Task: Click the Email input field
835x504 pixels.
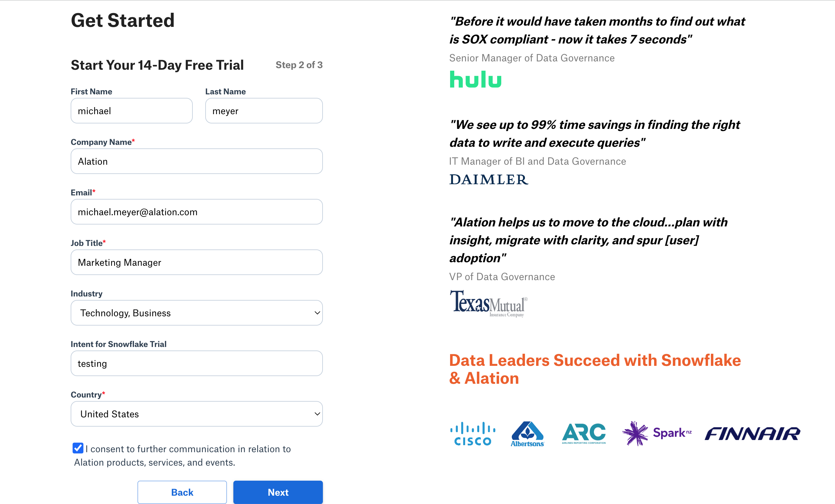Action: click(197, 212)
